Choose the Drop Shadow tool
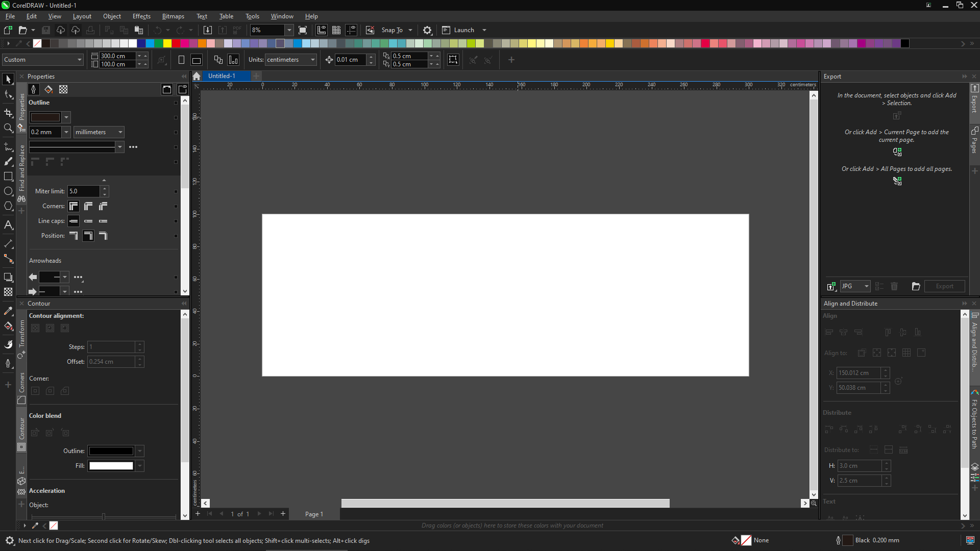The image size is (980, 551). (8, 277)
